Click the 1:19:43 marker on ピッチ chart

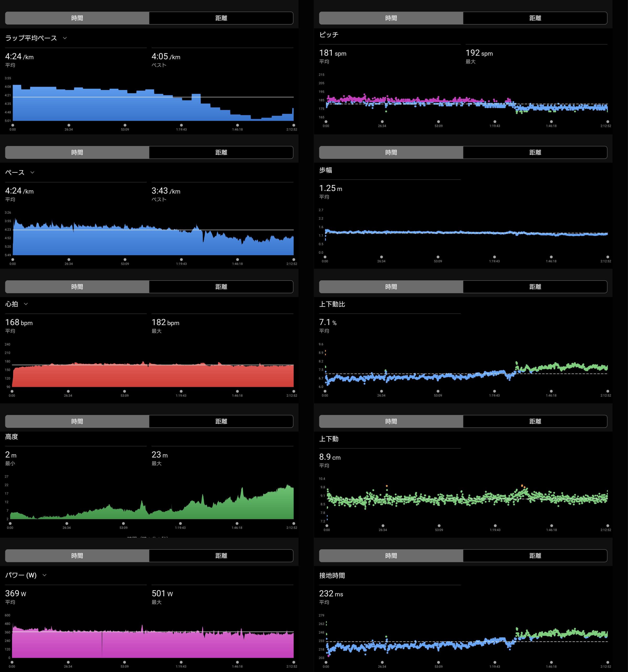point(495,122)
